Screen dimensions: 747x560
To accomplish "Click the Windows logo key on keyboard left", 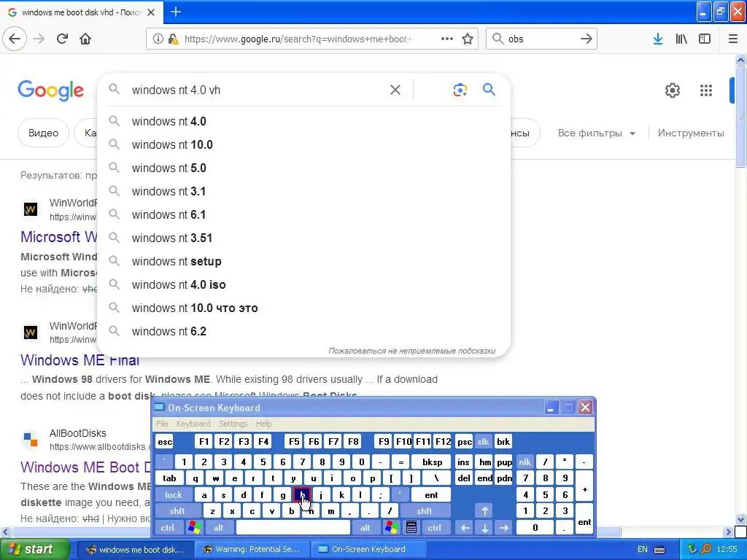I will pyautogui.click(x=194, y=528).
